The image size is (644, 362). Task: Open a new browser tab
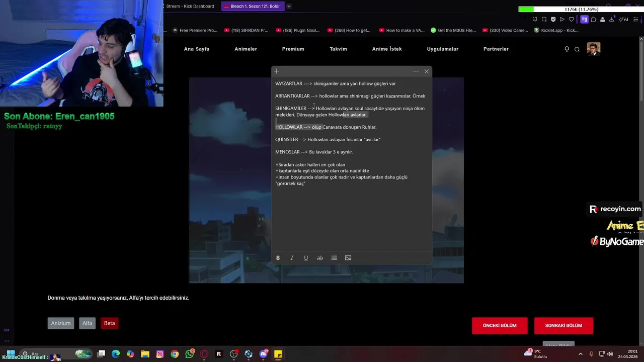(x=289, y=6)
